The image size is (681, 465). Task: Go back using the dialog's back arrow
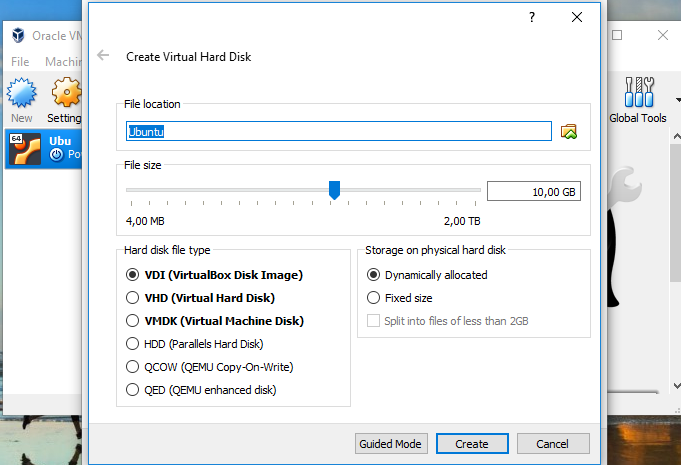pyautogui.click(x=103, y=55)
